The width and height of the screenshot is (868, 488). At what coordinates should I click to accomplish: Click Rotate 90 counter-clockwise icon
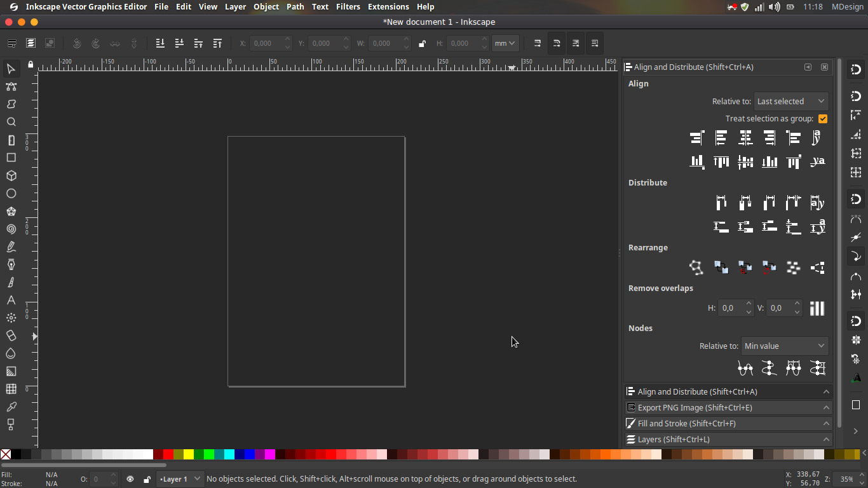tap(77, 43)
